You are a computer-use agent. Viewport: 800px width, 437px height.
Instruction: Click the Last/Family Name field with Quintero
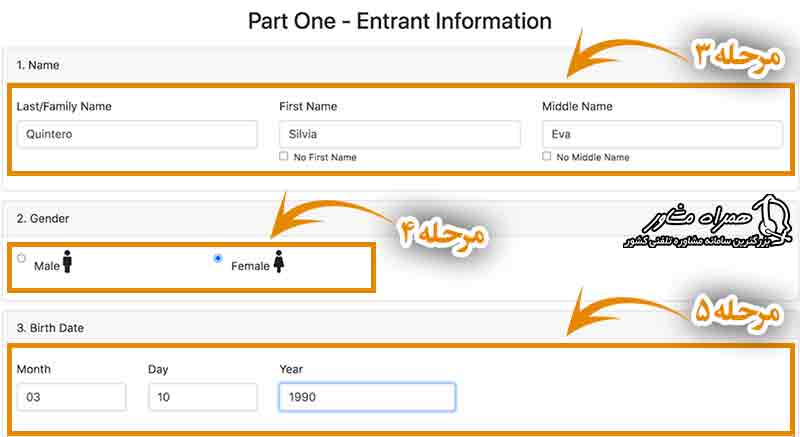pos(137,135)
